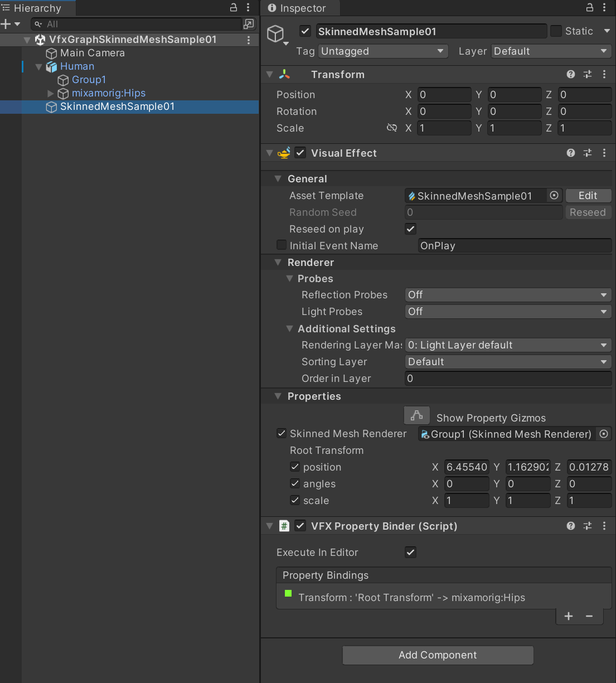The height and width of the screenshot is (683, 616).
Task: Enable the Static checkbox
Action: (556, 31)
